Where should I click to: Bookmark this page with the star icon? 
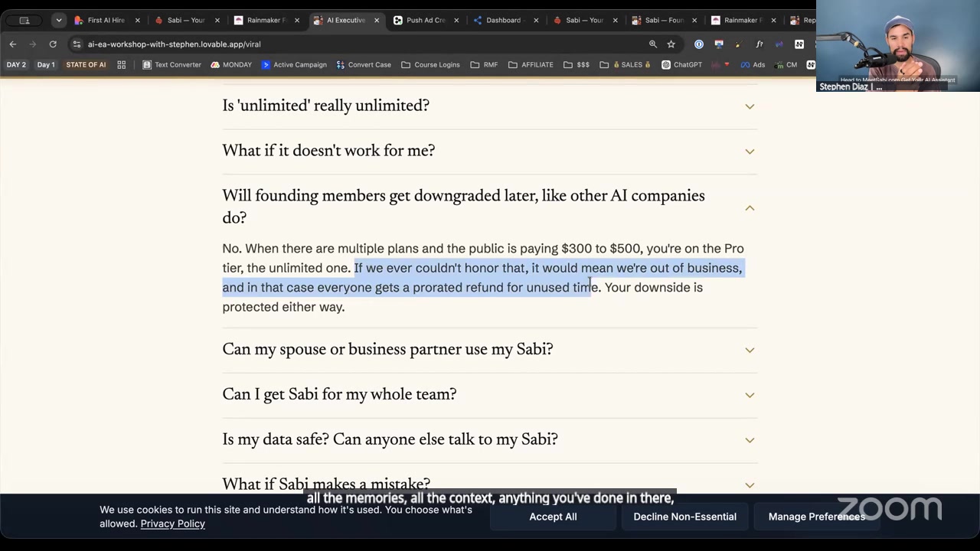[x=671, y=44]
